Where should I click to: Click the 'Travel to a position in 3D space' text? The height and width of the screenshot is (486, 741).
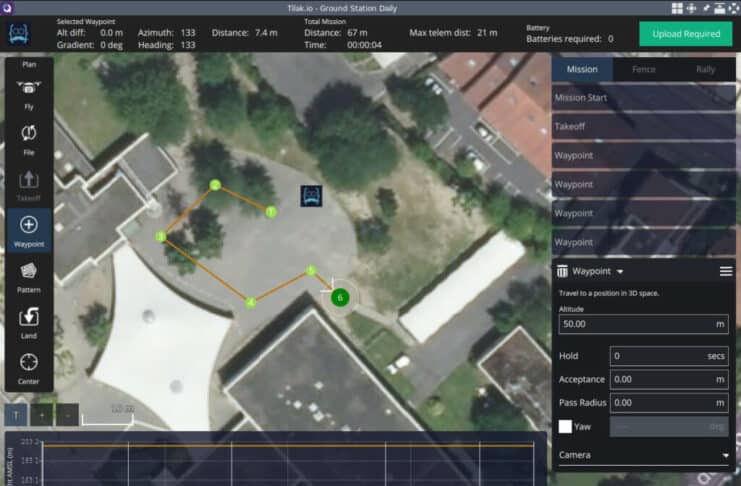click(x=609, y=293)
